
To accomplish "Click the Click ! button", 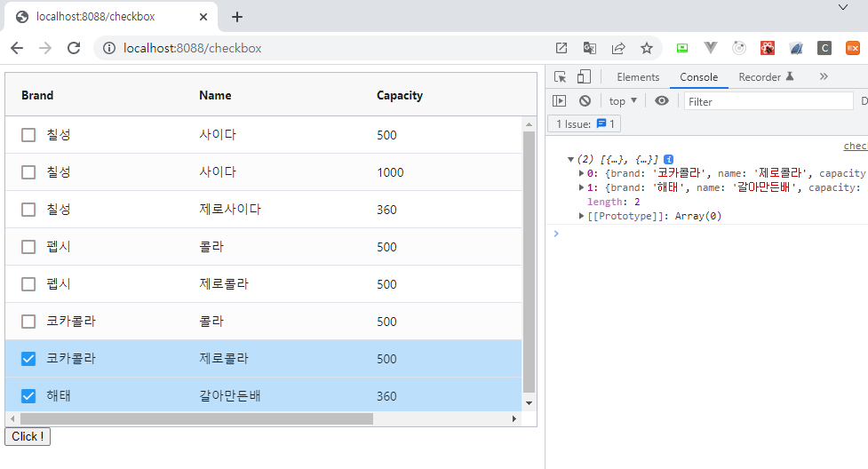I will [28, 436].
